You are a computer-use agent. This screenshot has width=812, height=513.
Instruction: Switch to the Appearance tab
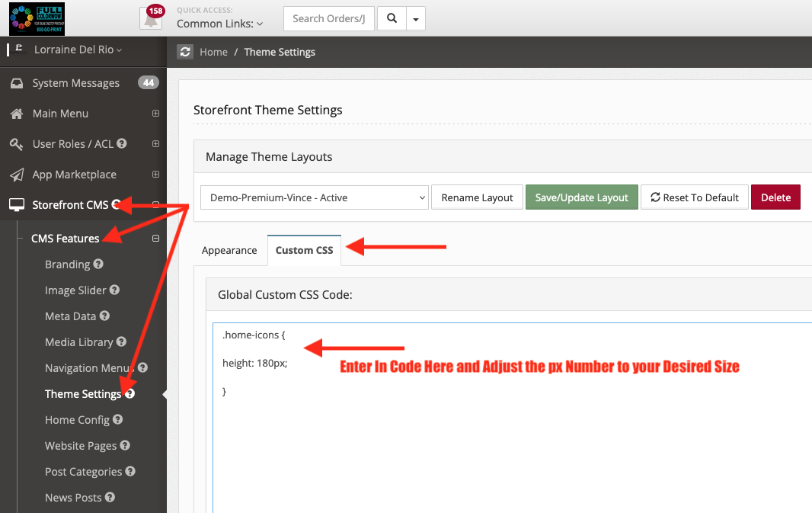pyautogui.click(x=229, y=250)
